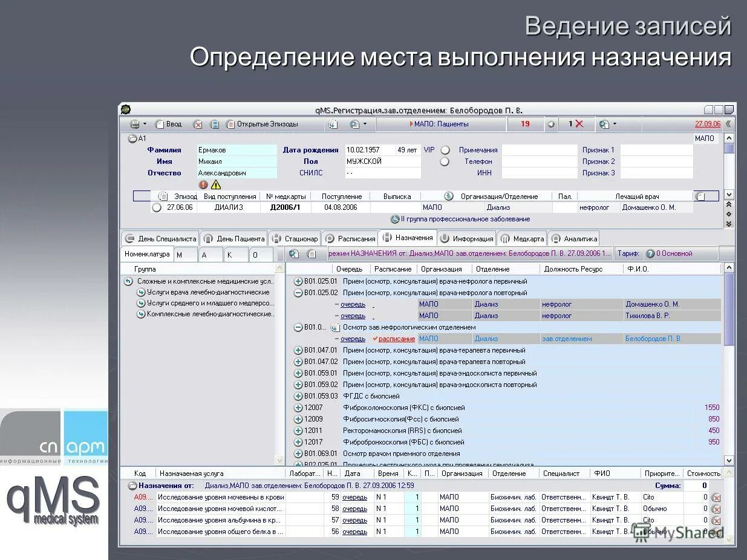Image resolution: width=747 pixels, height=560 pixels.
Task: Click the qMS application icon in the title bar
Action: point(125,109)
